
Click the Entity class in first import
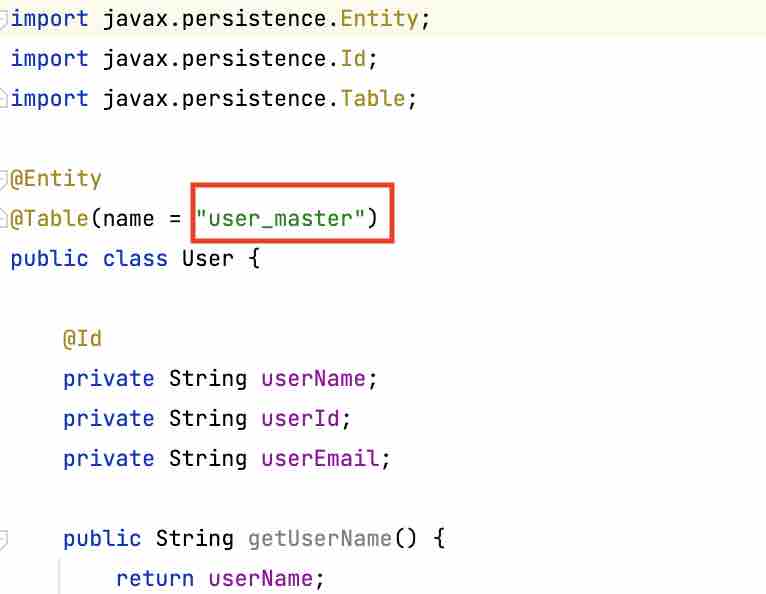click(x=379, y=19)
